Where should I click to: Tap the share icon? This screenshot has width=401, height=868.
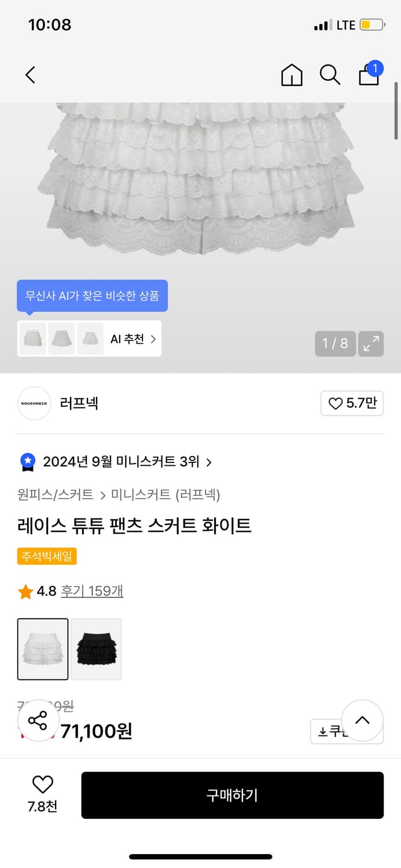(x=38, y=721)
